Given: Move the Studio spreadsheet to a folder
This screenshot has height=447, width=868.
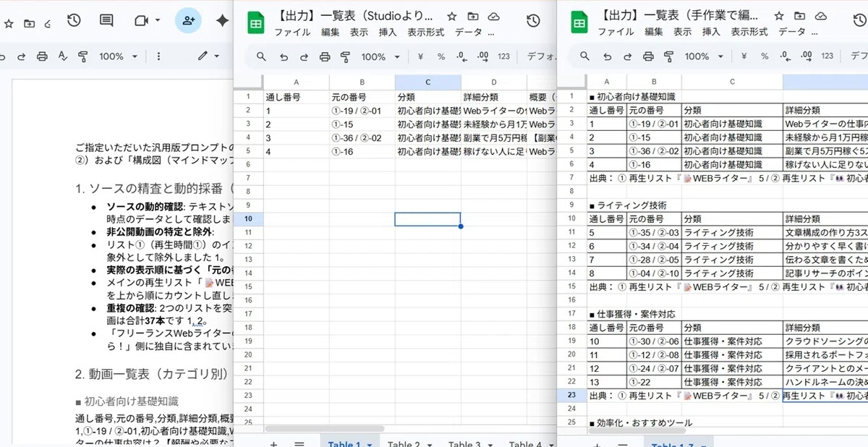Looking at the screenshot, I should point(473,16).
